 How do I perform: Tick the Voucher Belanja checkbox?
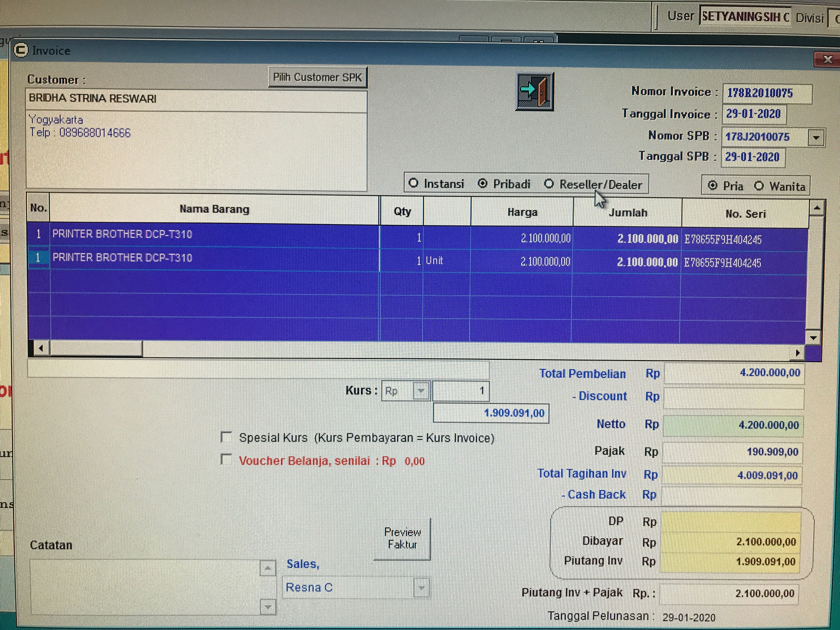click(226, 460)
